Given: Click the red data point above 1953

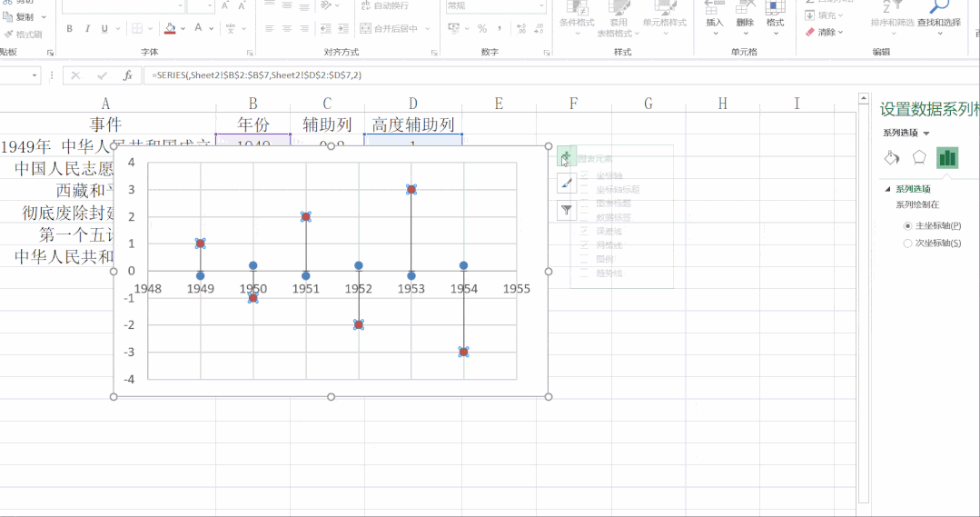Looking at the screenshot, I should click(411, 189).
